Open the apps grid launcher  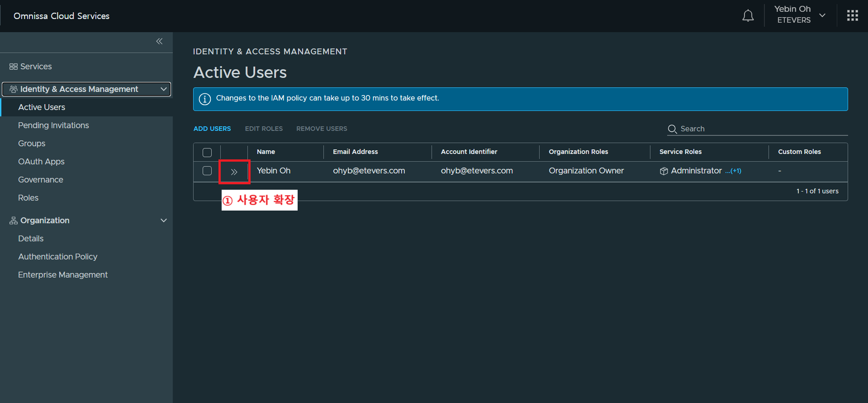pyautogui.click(x=852, y=16)
